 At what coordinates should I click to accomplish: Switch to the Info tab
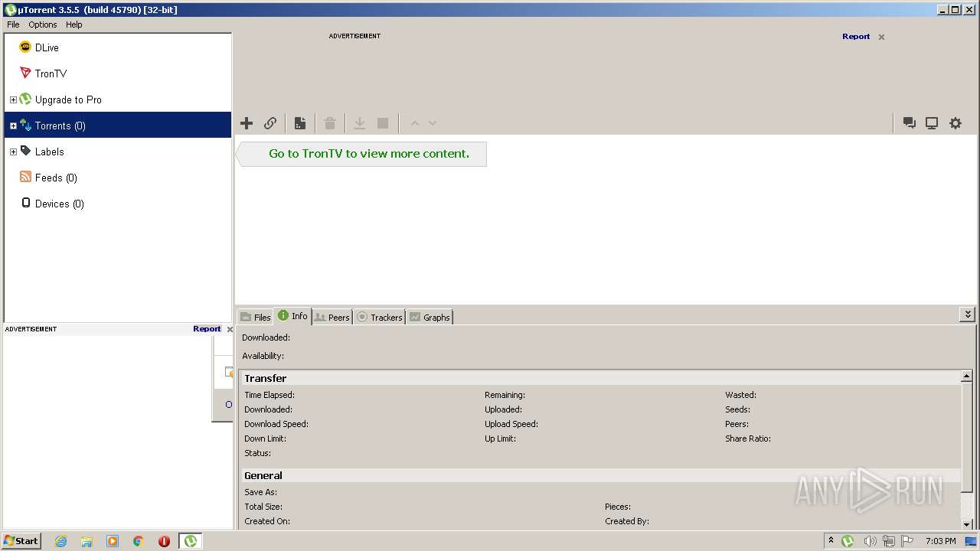click(292, 316)
